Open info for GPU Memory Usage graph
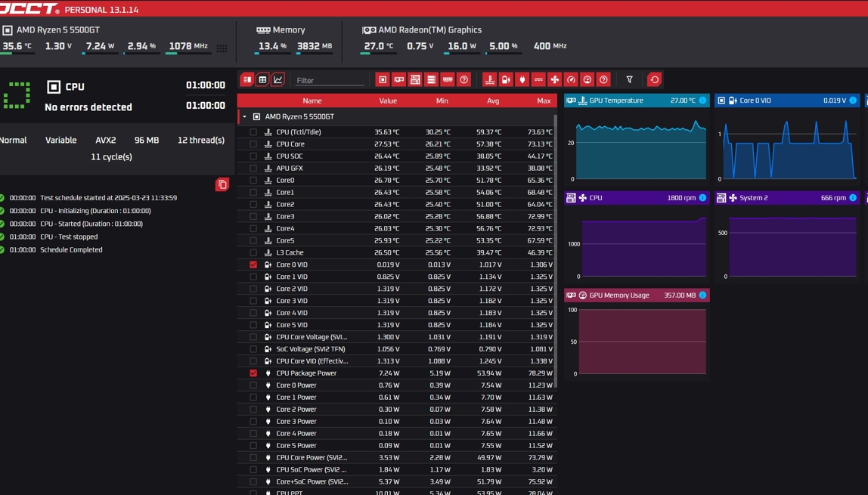 pyautogui.click(x=702, y=295)
